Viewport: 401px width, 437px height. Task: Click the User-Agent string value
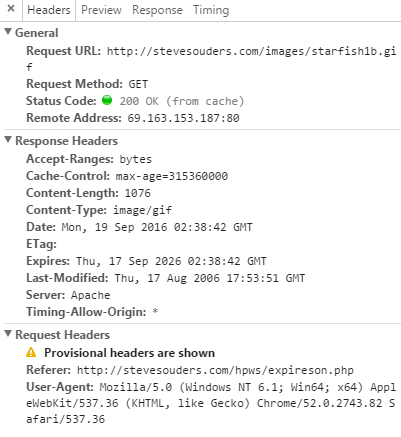click(x=211, y=403)
